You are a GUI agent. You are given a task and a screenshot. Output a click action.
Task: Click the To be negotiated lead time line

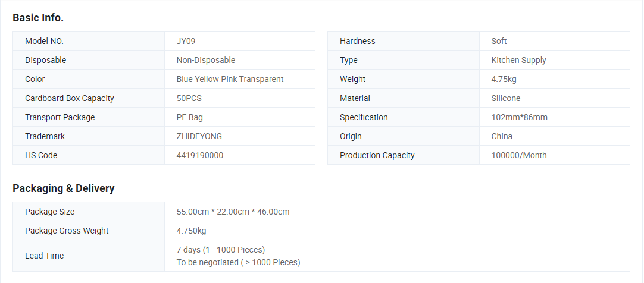(x=238, y=262)
